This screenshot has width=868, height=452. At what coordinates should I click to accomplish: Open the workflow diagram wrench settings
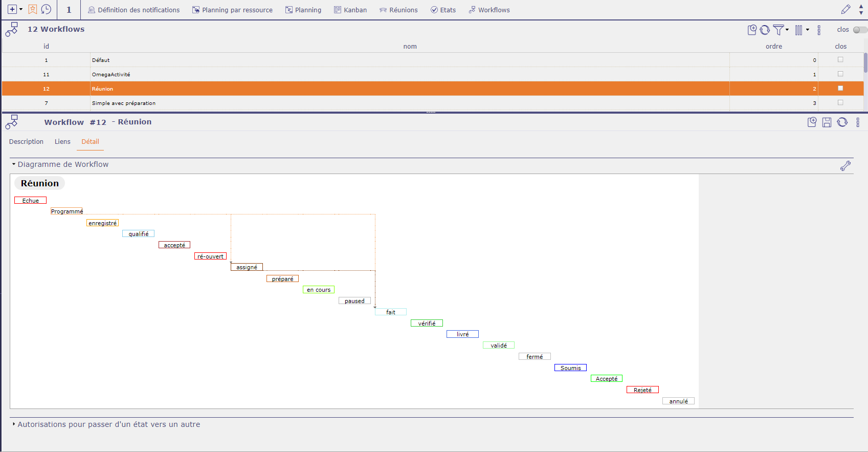click(x=845, y=166)
